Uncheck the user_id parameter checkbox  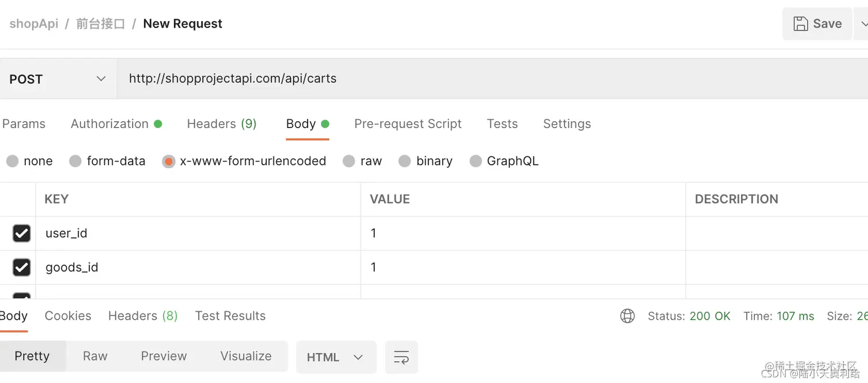point(22,233)
